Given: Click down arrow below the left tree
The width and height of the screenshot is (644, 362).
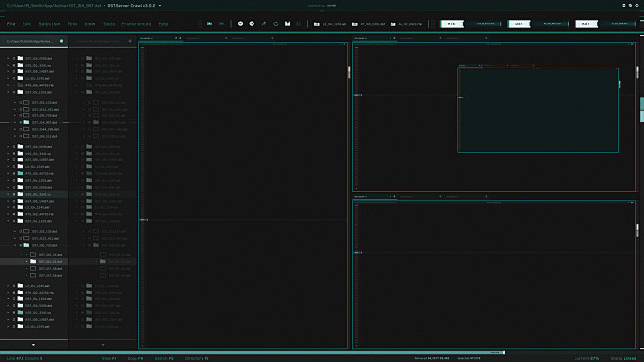Looking at the screenshot, I should coord(33,345).
